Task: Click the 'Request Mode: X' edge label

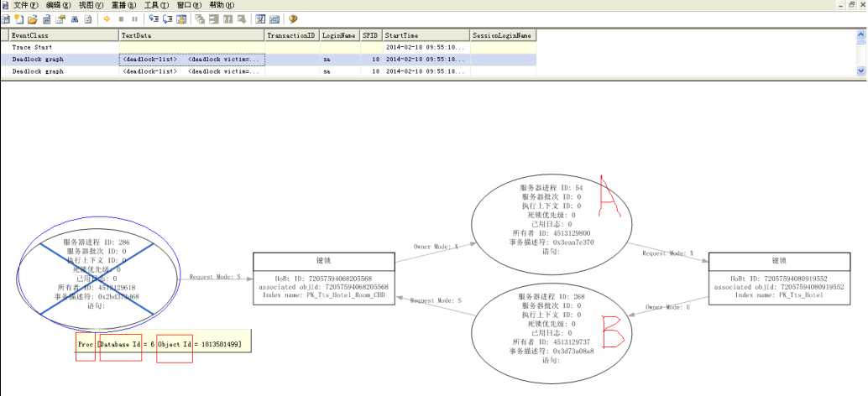Action: tap(667, 253)
